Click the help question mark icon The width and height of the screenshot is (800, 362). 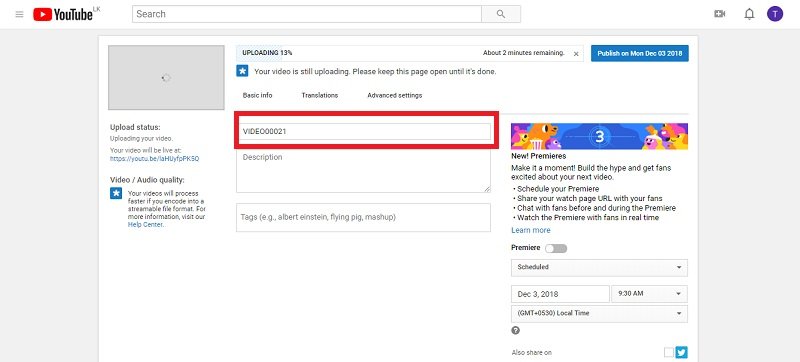tap(515, 330)
